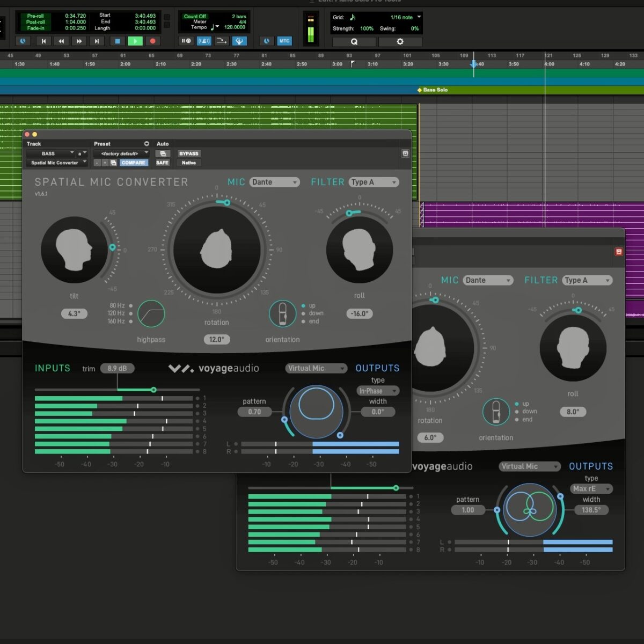644x644 pixels.
Task: Open the MIC Dante dropdown
Action: pyautogui.click(x=274, y=182)
